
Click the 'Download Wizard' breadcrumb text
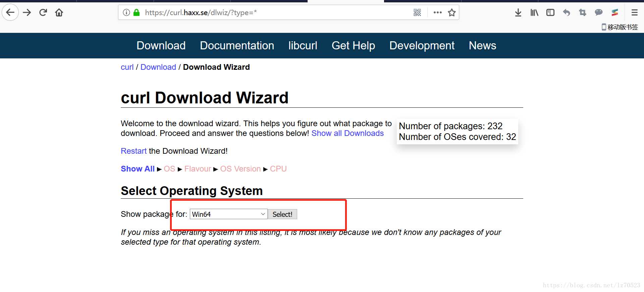coord(216,67)
